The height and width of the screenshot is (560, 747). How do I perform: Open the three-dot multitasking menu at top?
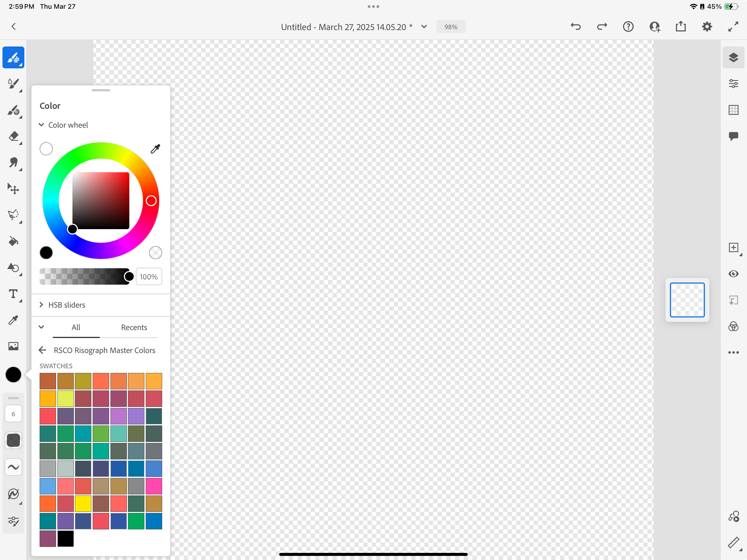tap(373, 6)
